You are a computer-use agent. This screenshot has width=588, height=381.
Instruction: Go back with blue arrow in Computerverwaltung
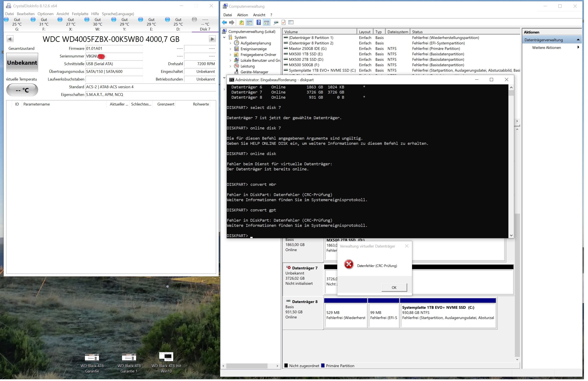[224, 22]
